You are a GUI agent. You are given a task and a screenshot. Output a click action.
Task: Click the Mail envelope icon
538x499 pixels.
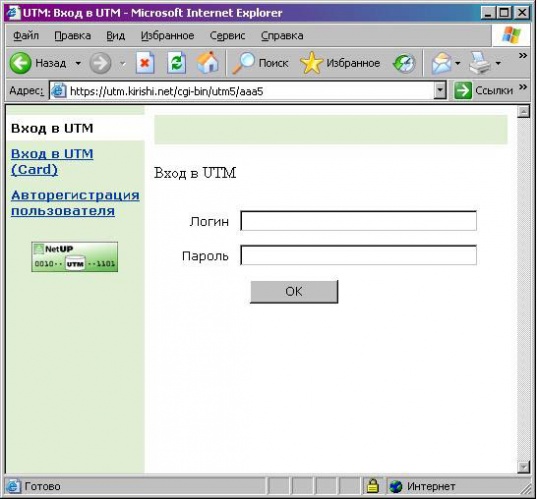coord(441,63)
